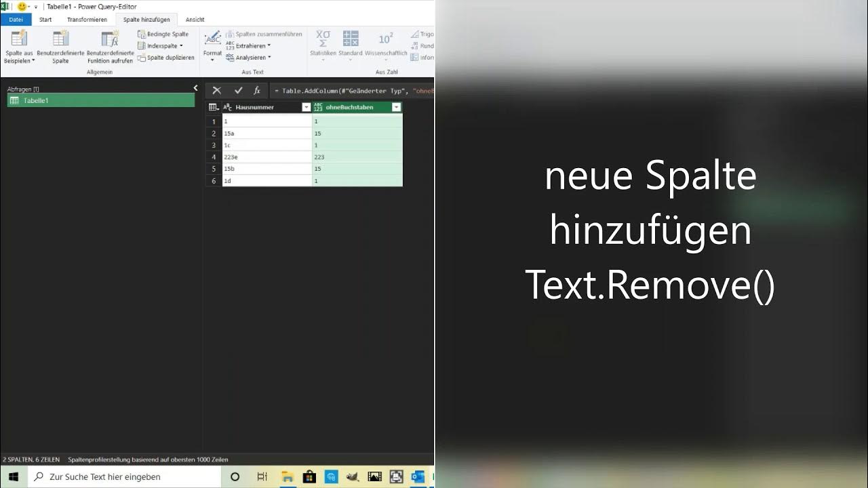Screen dimensions: 868x488
Task: Open the Photos app on taskbar
Action: (x=374, y=476)
